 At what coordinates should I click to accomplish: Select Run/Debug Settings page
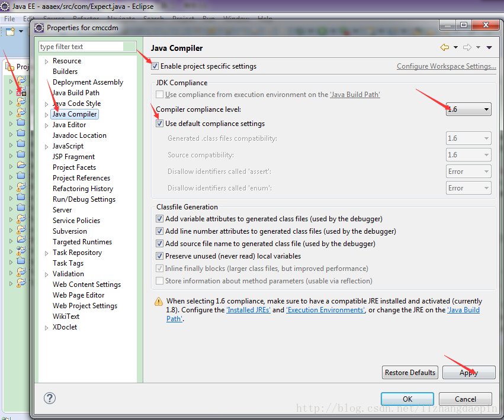[x=84, y=199]
